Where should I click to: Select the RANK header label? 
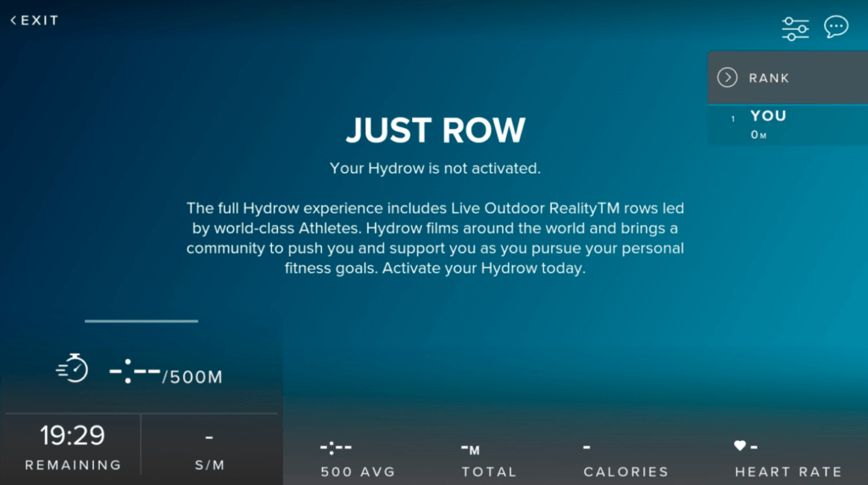(769, 78)
